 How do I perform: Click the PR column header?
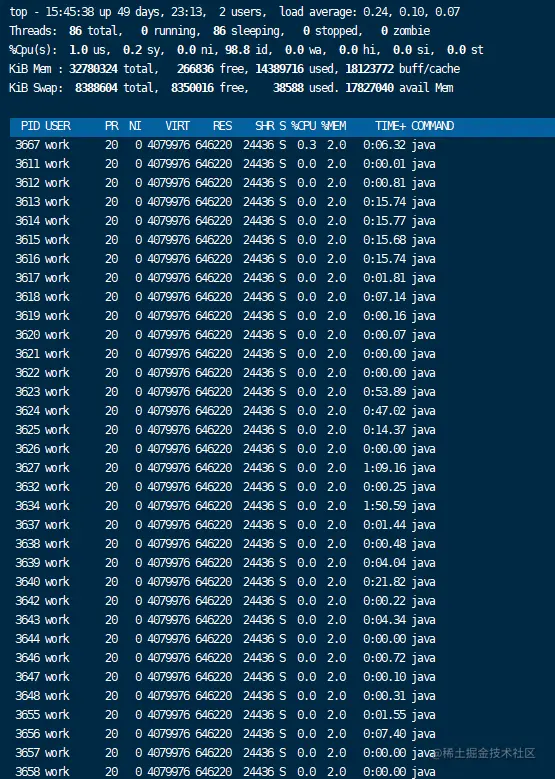112,126
